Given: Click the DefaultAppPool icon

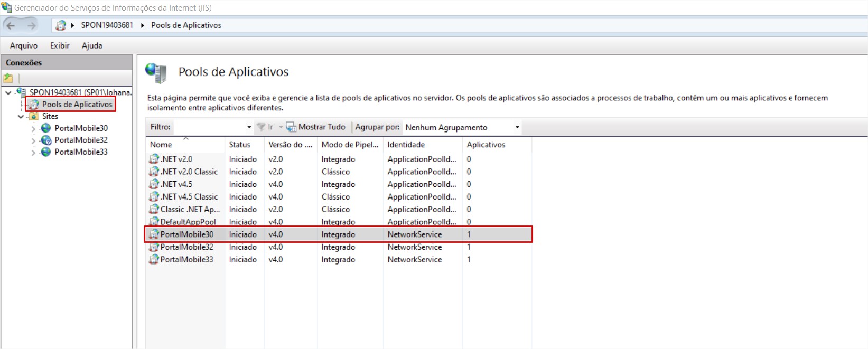Looking at the screenshot, I should point(154,222).
